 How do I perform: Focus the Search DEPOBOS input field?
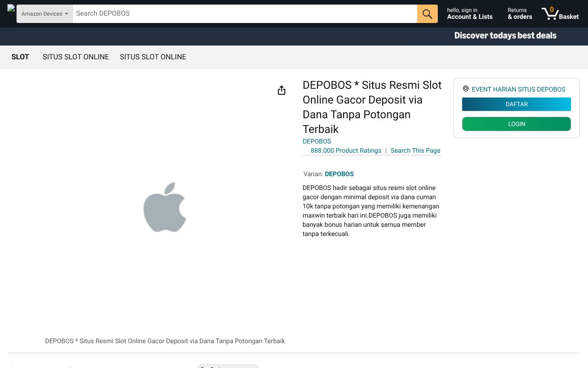click(244, 14)
